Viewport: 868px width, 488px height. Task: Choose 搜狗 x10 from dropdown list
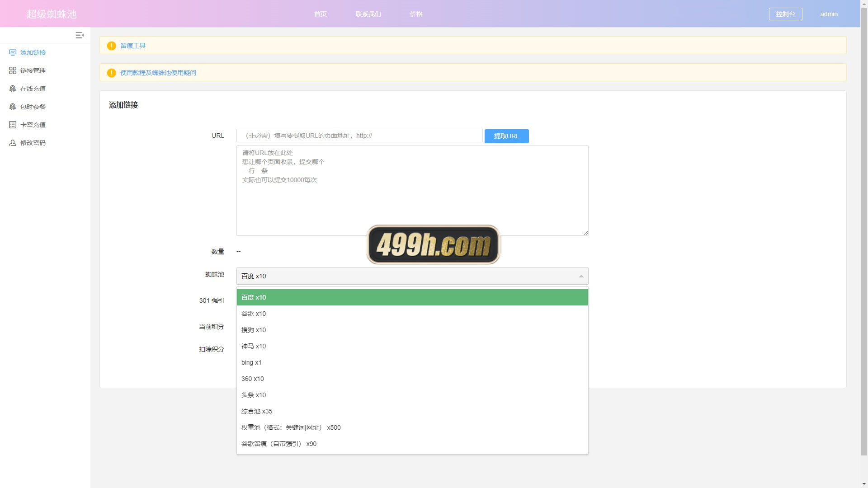click(x=412, y=330)
